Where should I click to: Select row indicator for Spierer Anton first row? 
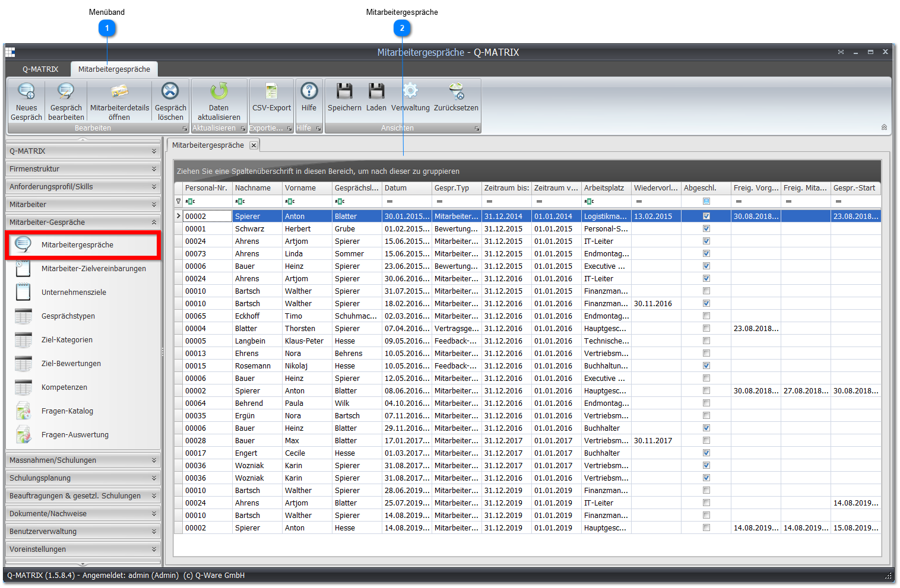178,217
